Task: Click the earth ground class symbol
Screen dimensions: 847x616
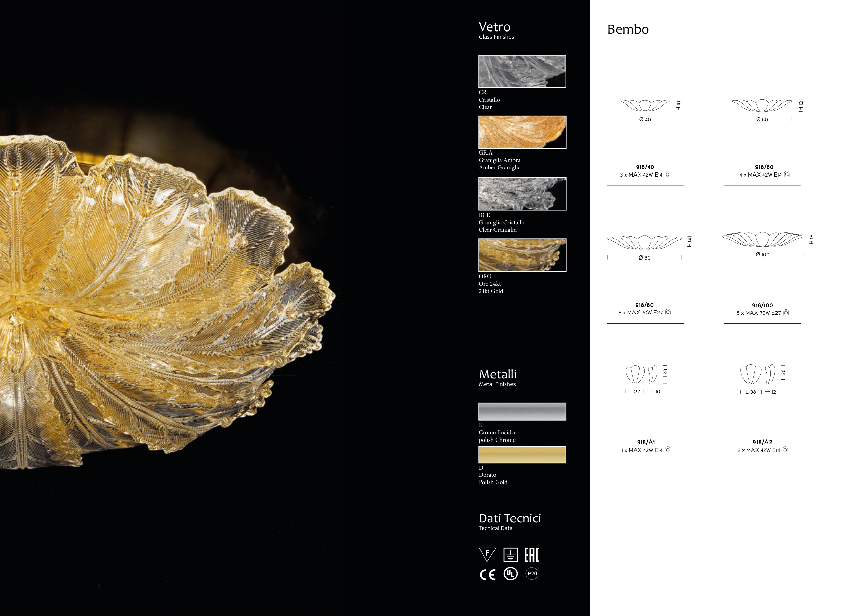Action: (x=510, y=555)
